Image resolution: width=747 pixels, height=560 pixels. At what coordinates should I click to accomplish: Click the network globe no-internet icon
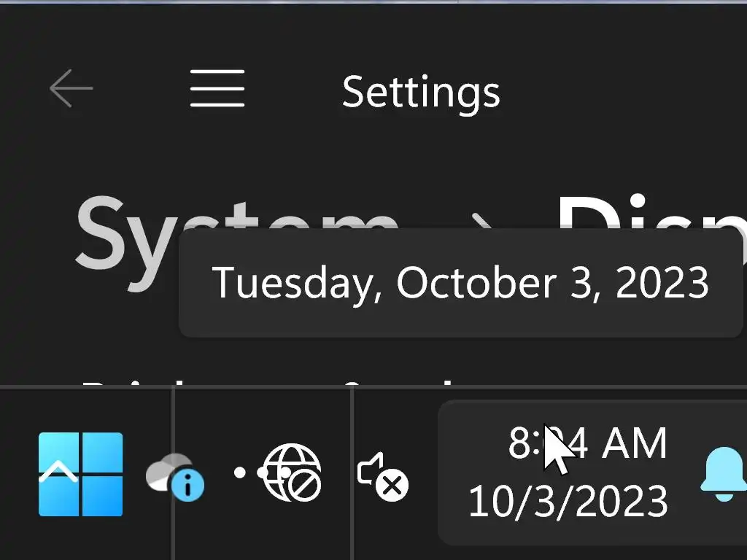coord(290,472)
